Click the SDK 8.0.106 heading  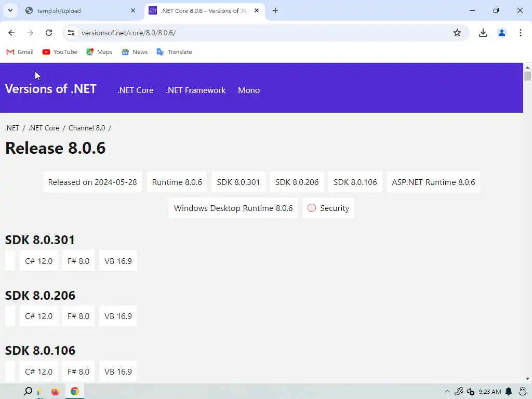pyautogui.click(x=40, y=351)
